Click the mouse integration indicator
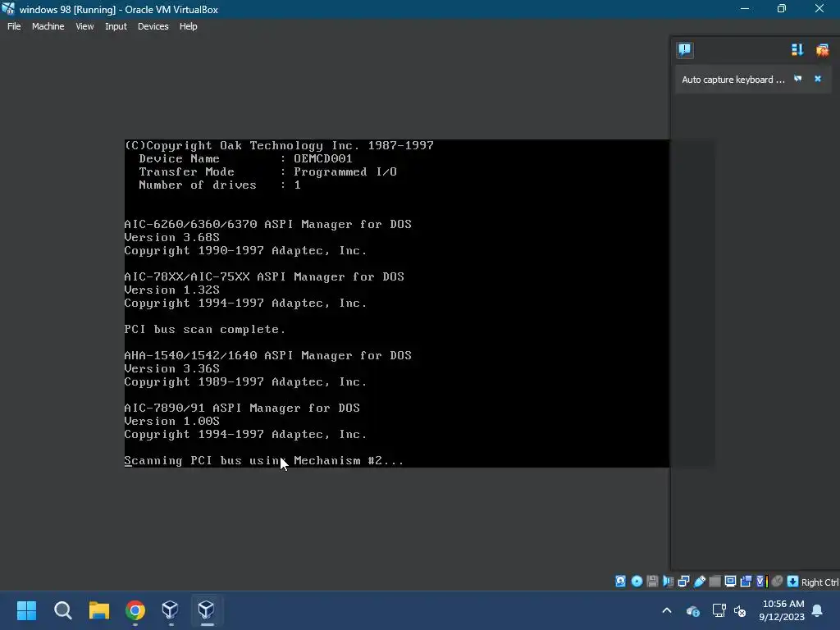This screenshot has height=630, width=840. click(778, 582)
